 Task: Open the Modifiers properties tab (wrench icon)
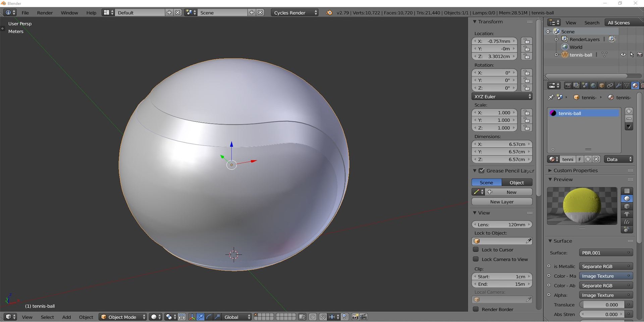tap(618, 86)
